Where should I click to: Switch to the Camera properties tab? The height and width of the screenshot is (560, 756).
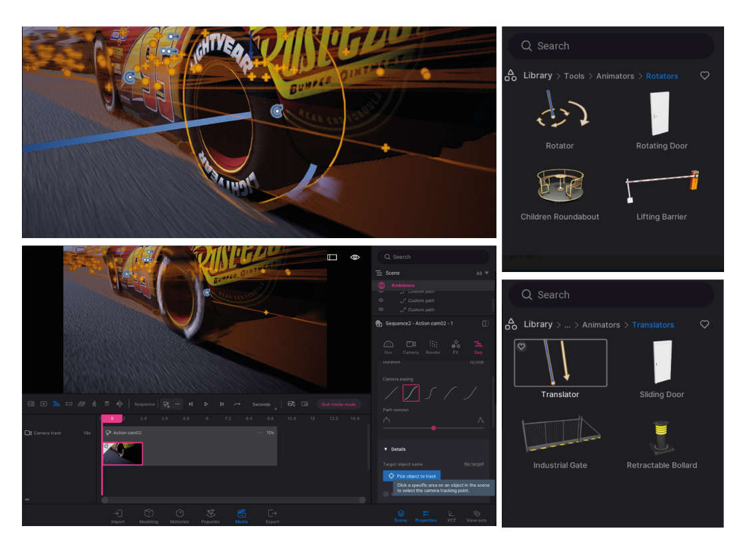tap(411, 347)
